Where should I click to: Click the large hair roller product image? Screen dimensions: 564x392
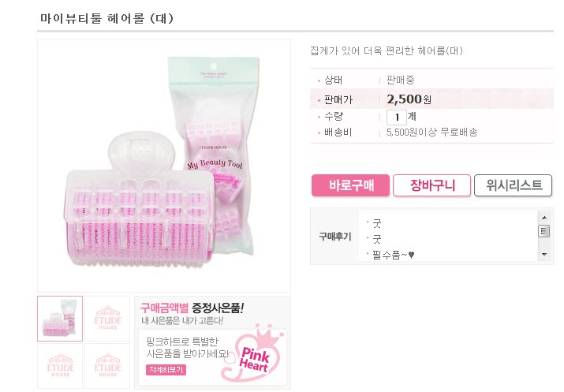pyautogui.click(x=164, y=166)
